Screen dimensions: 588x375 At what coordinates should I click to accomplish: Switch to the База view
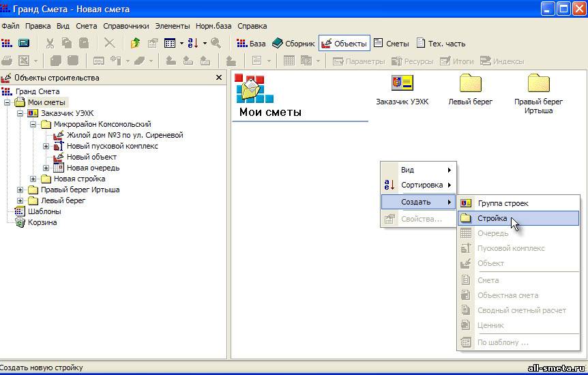pyautogui.click(x=251, y=44)
